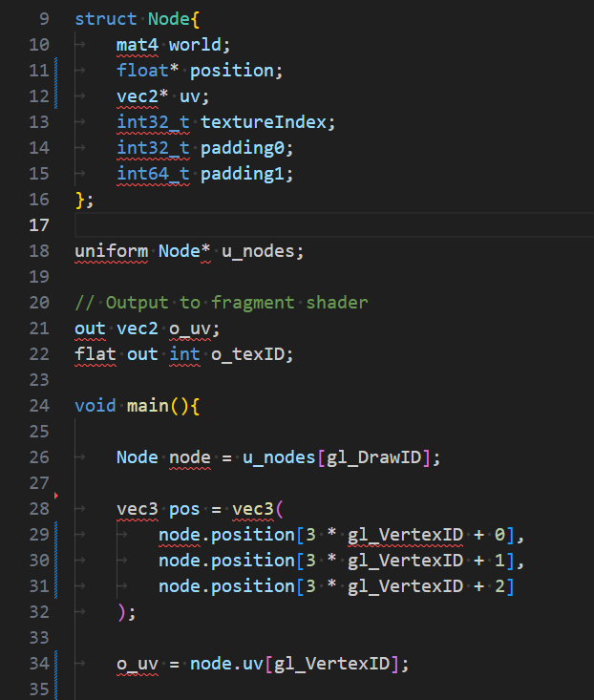Click the 'Node' struct name on line 9
594x700 pixels.
(169, 19)
